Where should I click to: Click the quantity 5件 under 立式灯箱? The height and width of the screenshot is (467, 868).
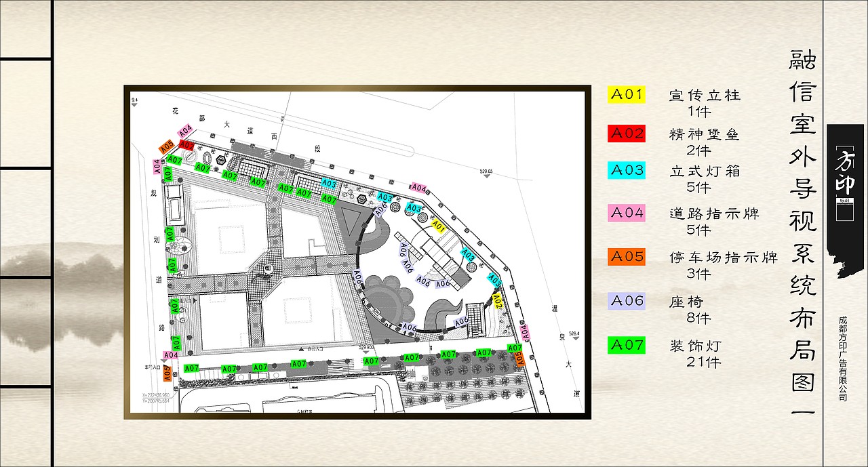pyautogui.click(x=699, y=188)
